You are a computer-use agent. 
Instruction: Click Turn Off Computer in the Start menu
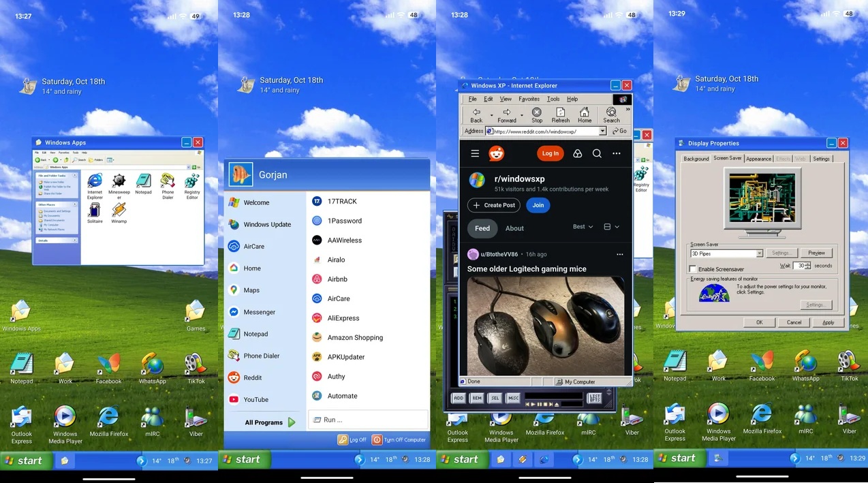[x=399, y=439]
